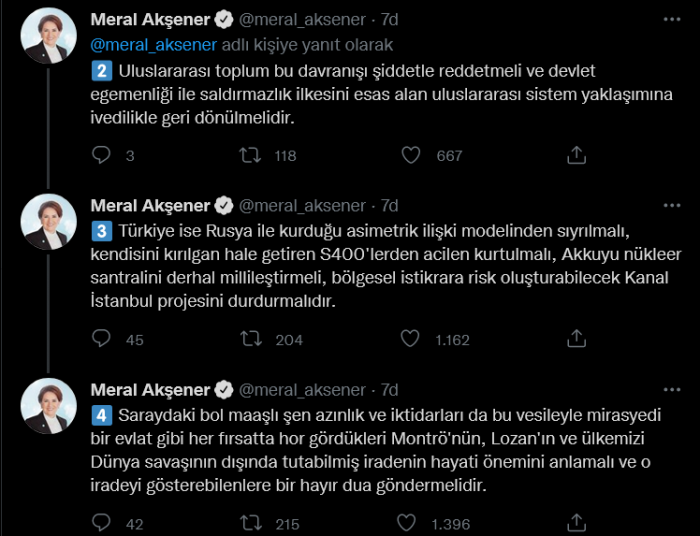This screenshot has height=536, width=700.
Task: Share the last tweet numbered 4
Action: click(576, 523)
